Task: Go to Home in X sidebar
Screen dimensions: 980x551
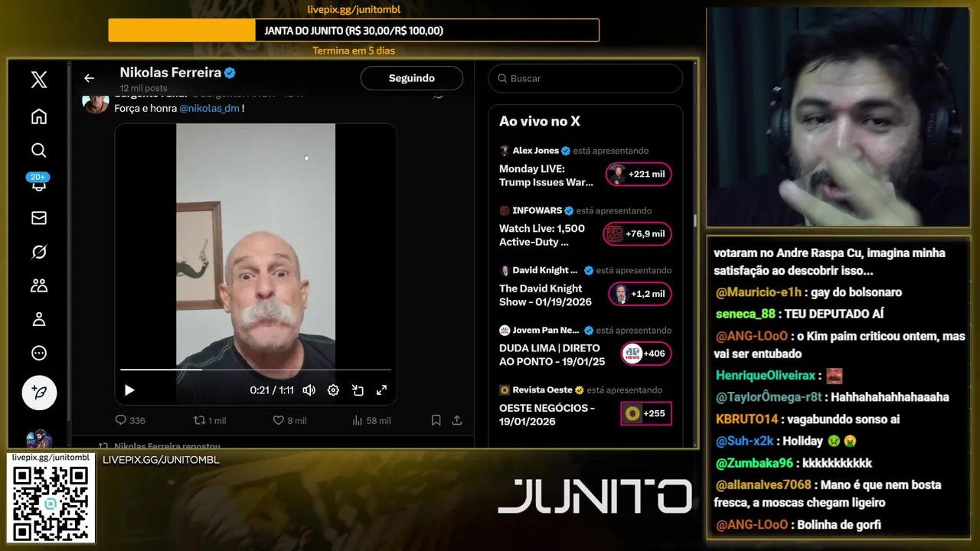Action: pyautogui.click(x=39, y=116)
